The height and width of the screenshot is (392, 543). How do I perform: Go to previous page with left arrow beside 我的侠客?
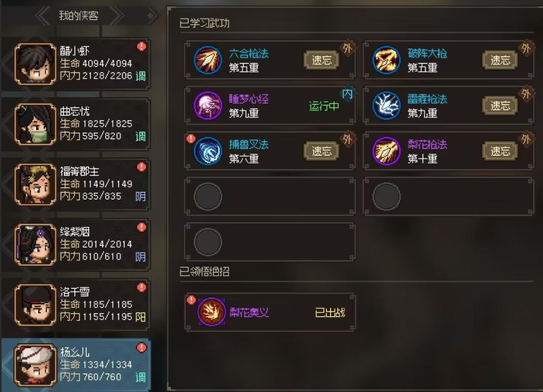coord(43,15)
